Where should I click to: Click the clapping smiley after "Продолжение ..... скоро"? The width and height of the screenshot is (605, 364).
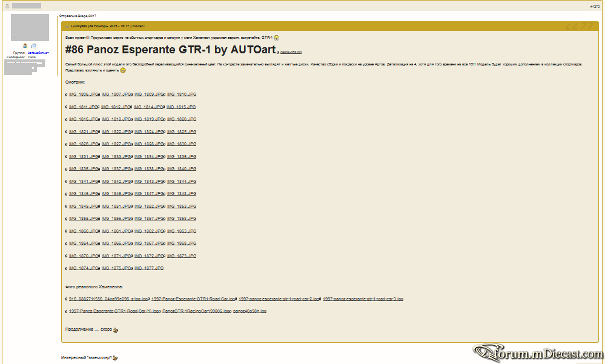116,329
